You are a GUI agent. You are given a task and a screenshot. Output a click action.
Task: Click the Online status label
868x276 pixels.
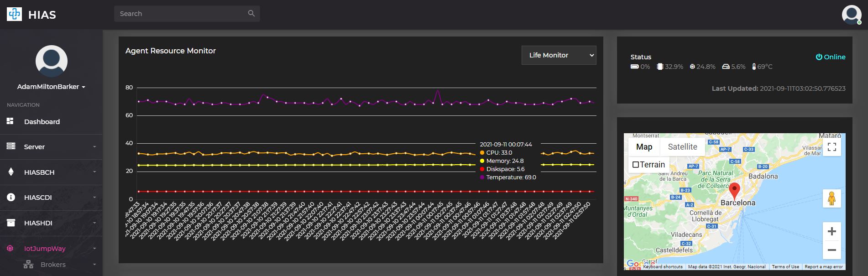tap(835, 57)
